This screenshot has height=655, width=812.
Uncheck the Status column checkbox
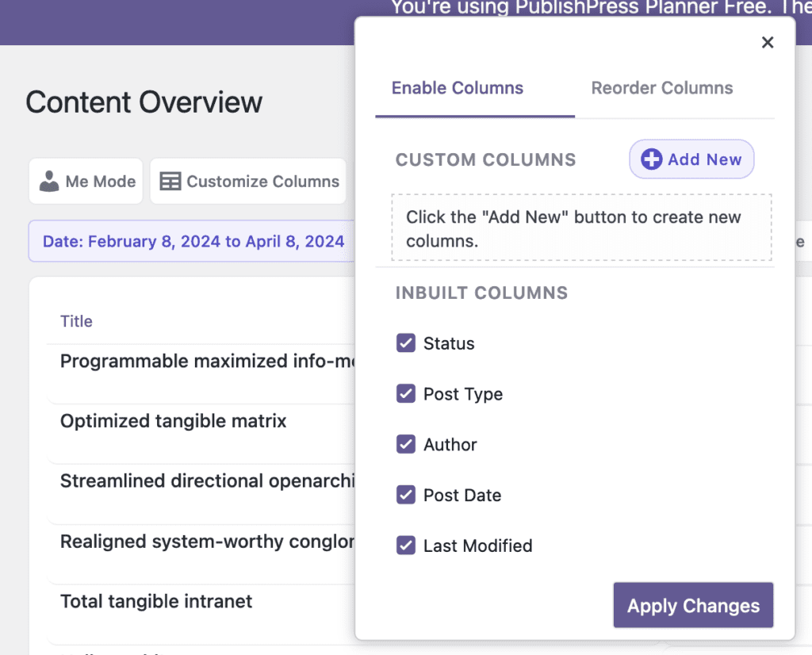coord(406,343)
